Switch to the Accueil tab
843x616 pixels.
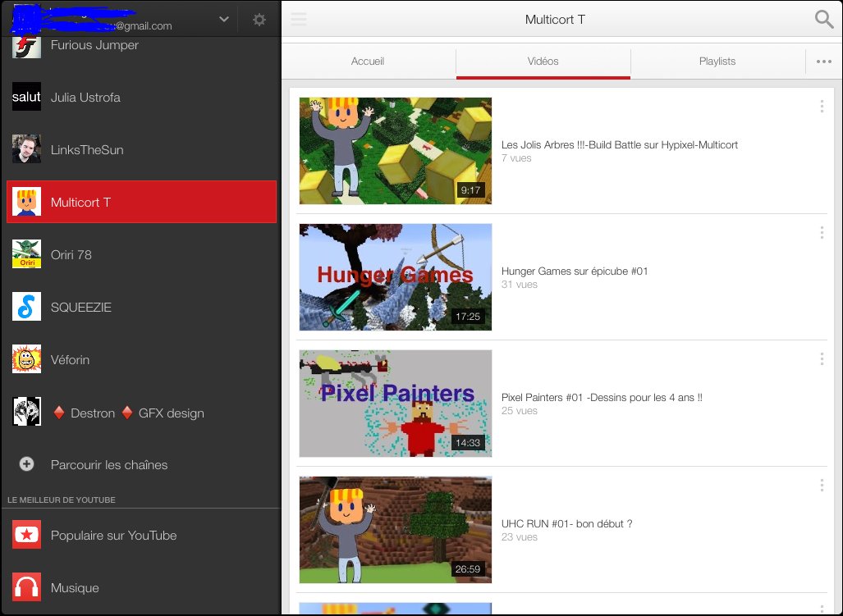[368, 62]
